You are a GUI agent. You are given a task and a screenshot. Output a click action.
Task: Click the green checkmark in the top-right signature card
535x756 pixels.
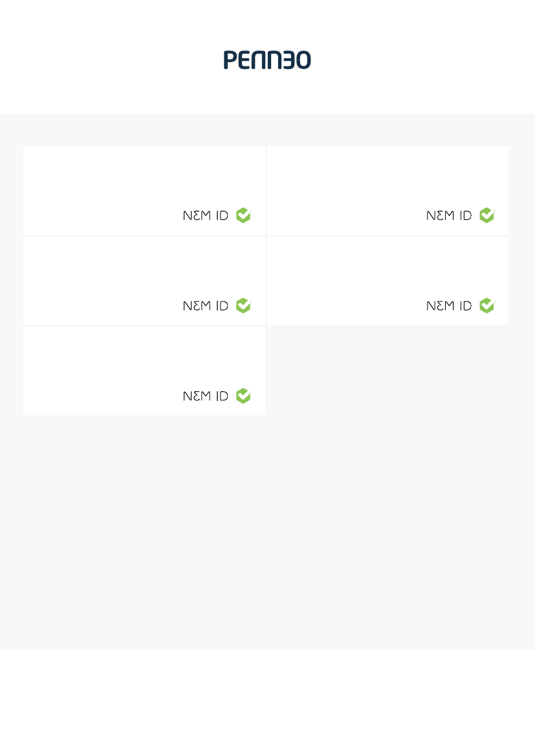(x=487, y=215)
